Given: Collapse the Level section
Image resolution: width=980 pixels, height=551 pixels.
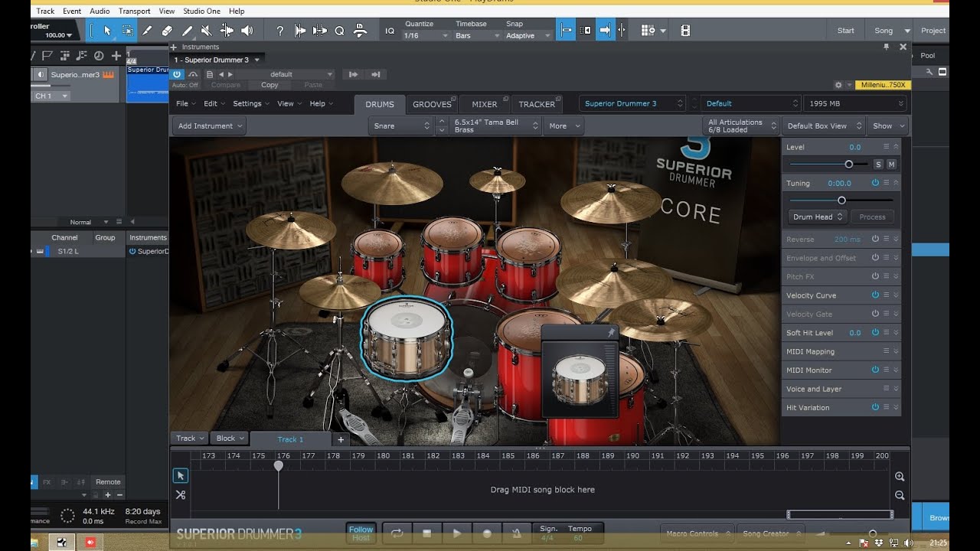Looking at the screenshot, I should click(x=896, y=147).
